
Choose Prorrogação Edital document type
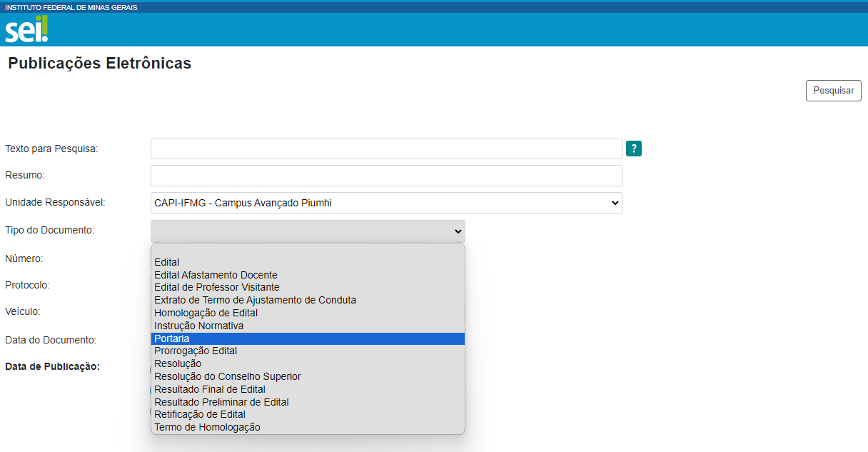tap(196, 351)
